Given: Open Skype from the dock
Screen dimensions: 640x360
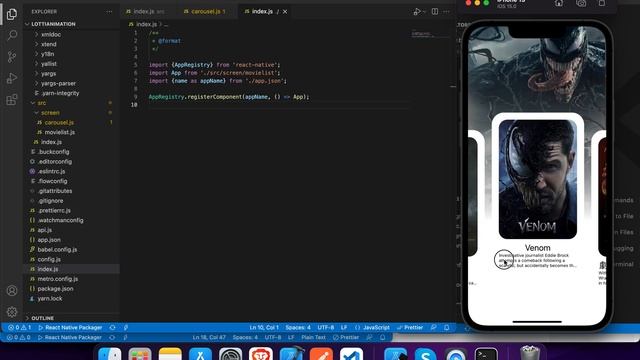Looking at the screenshot, I should click(426, 354).
